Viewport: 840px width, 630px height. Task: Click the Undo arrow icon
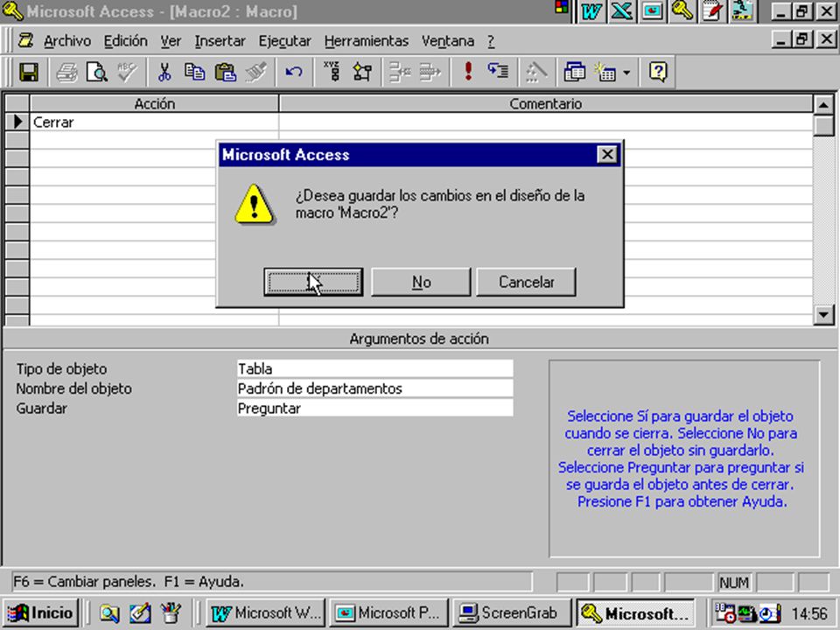coord(294,72)
